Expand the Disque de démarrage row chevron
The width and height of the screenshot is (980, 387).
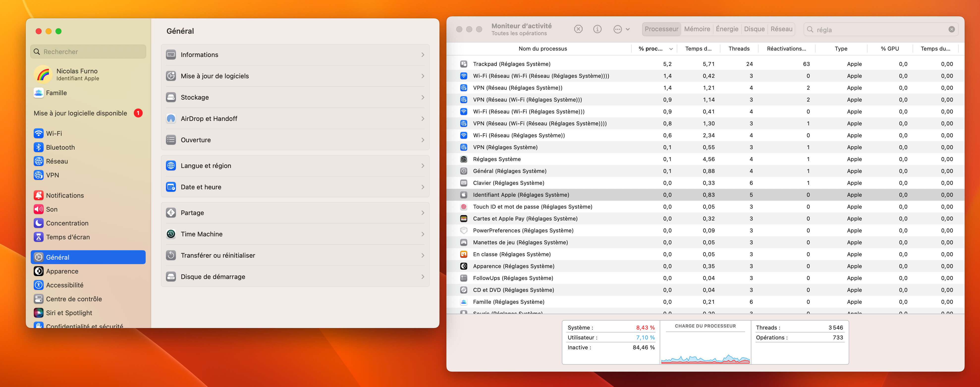[423, 277]
